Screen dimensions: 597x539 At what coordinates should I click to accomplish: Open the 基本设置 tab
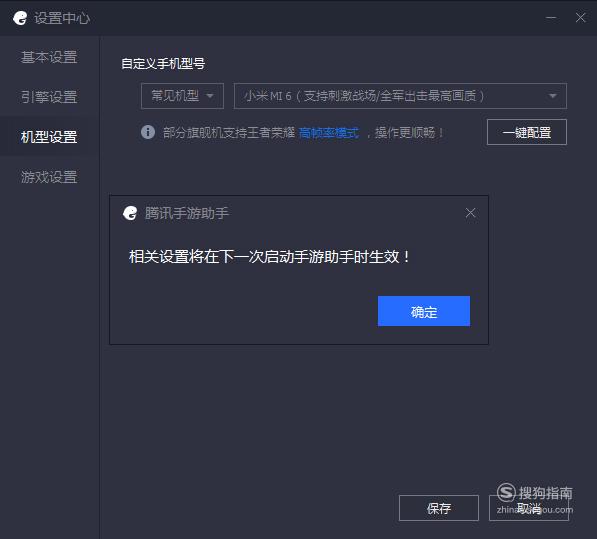pos(49,57)
